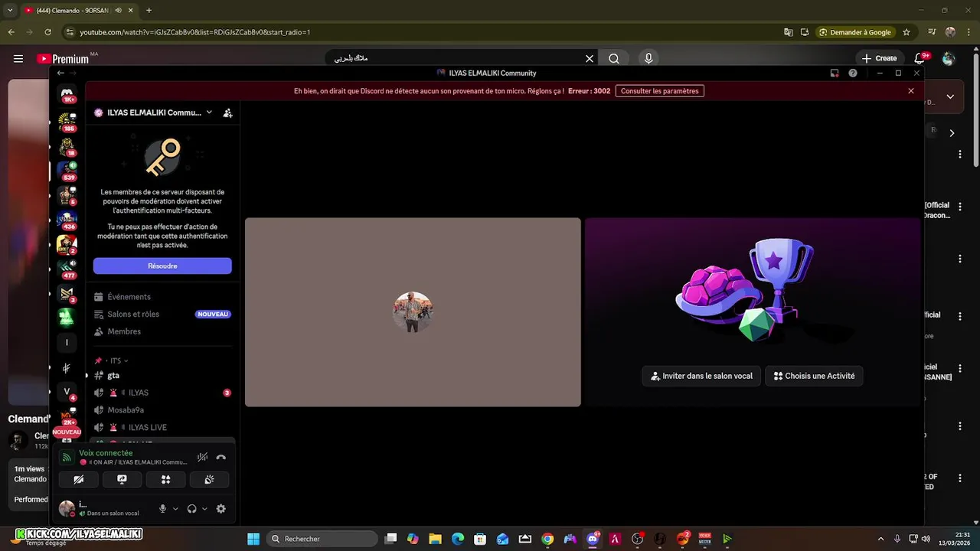Image resolution: width=980 pixels, height=551 pixels.
Task: Open microphone input options chevron
Action: pos(175,509)
